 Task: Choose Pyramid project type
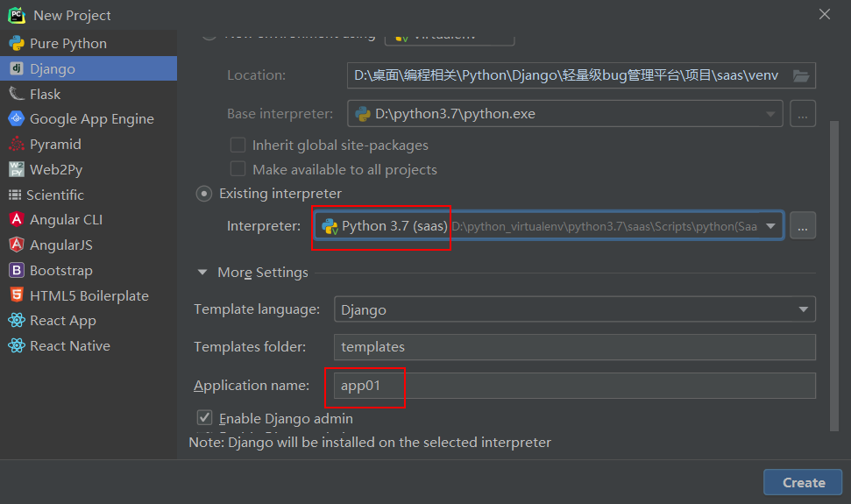coord(89,145)
